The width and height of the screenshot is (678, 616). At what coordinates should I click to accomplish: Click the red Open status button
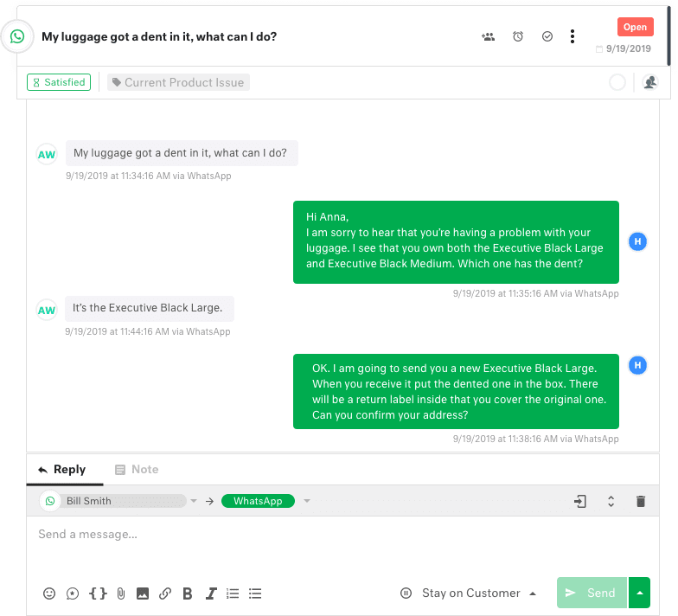635,27
